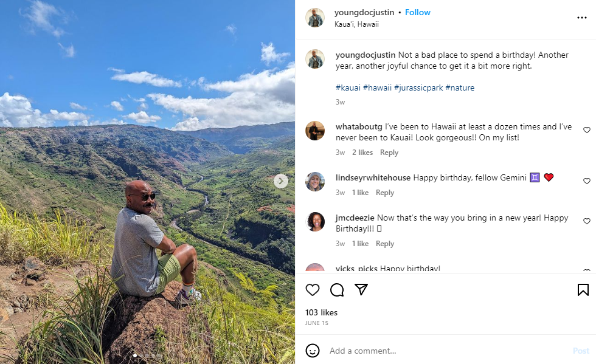596x364 pixels.
Task: Like whataboutg's comment
Action: tap(587, 130)
